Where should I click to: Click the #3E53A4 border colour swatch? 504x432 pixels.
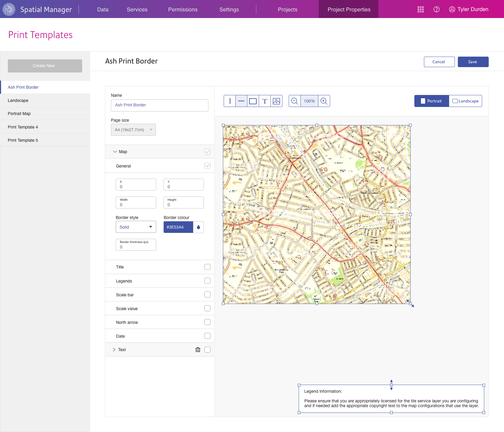178,227
